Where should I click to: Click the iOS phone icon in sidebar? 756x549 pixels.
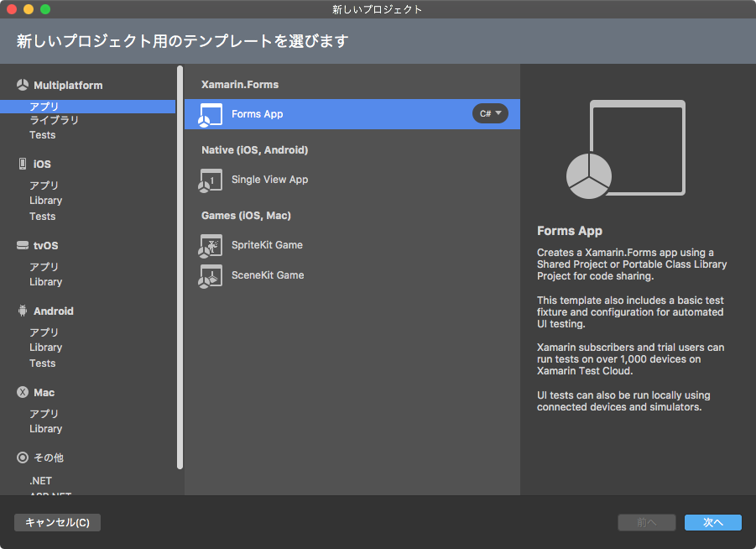coord(21,163)
